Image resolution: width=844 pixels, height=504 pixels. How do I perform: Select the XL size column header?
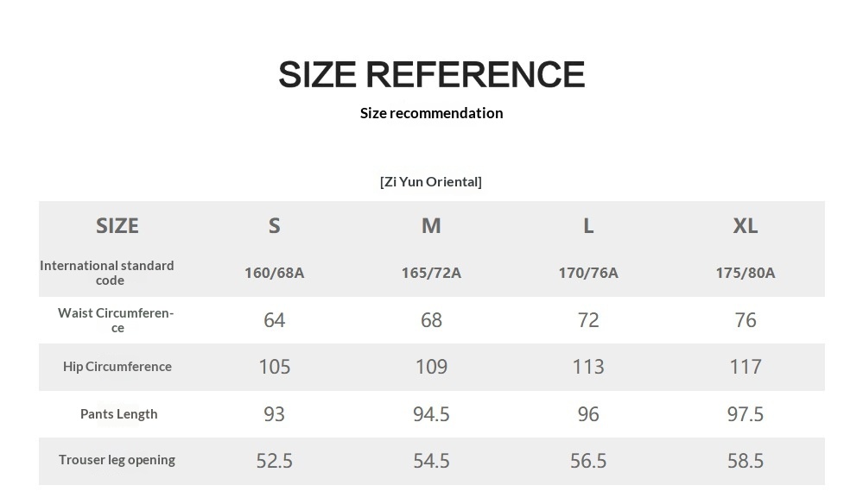(746, 225)
